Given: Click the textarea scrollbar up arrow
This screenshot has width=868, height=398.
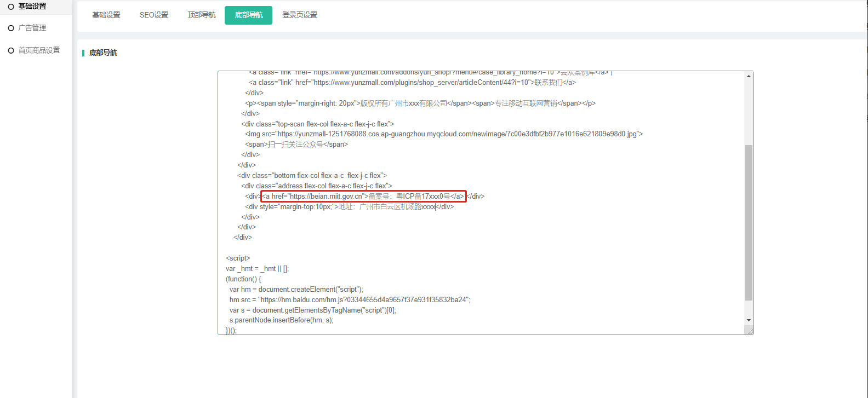Looking at the screenshot, I should pos(749,76).
